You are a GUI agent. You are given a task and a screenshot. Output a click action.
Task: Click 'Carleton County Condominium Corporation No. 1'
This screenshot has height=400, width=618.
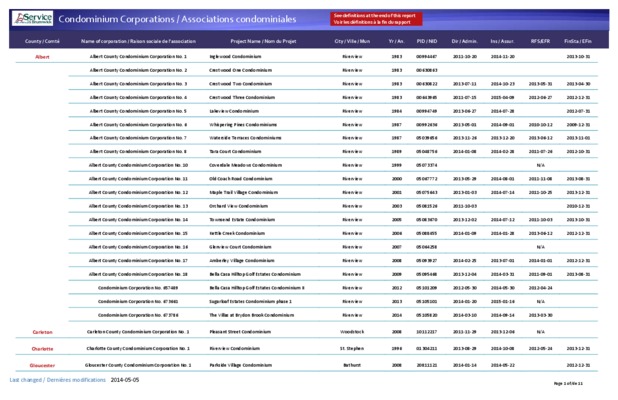tap(138, 331)
